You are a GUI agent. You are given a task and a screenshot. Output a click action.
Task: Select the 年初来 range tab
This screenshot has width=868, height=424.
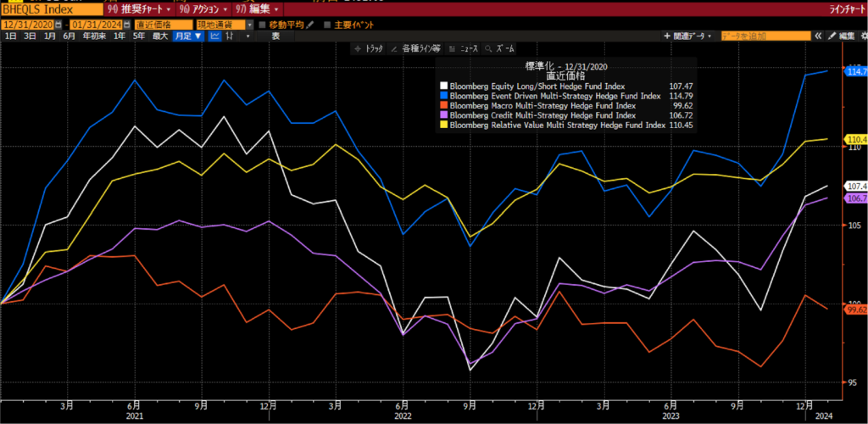pos(93,36)
